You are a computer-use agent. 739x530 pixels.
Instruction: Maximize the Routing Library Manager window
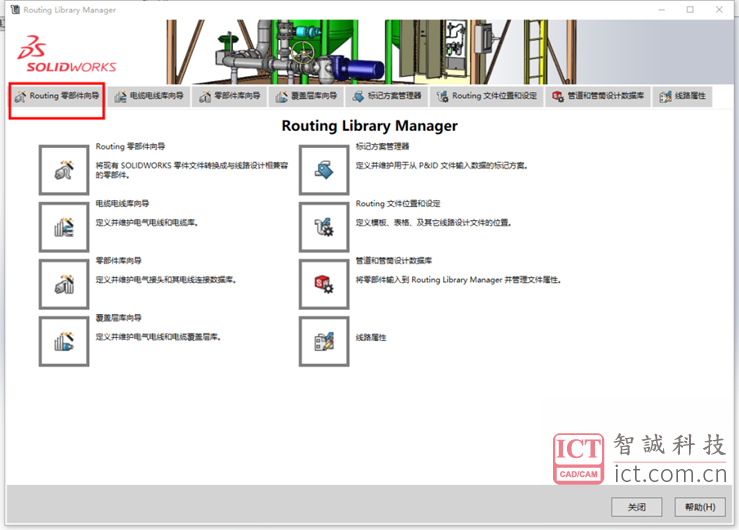pyautogui.click(x=690, y=9)
